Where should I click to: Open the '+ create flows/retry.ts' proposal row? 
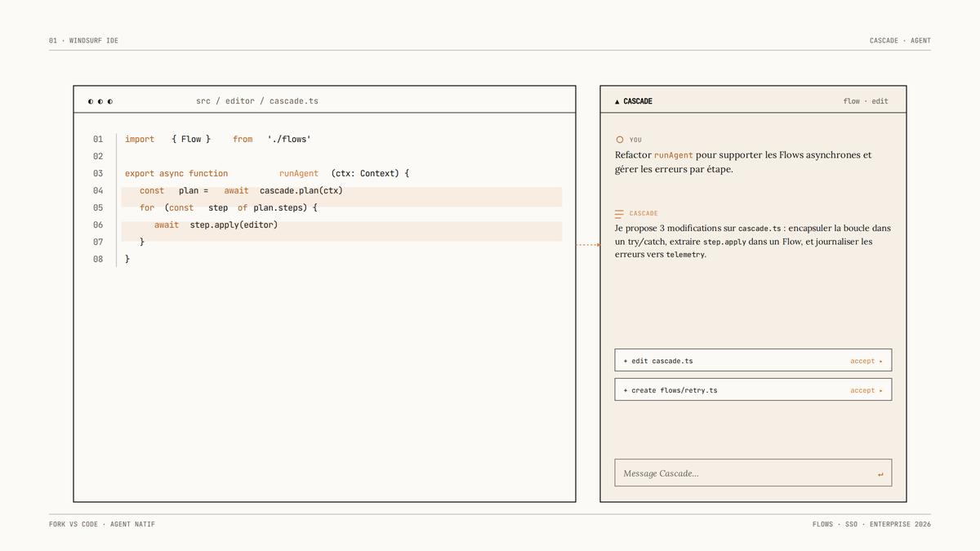[x=753, y=389]
